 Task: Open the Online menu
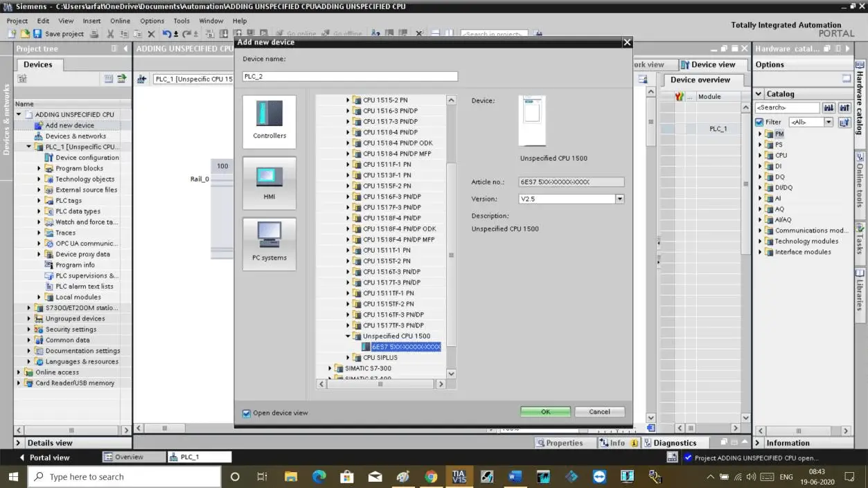click(x=120, y=21)
